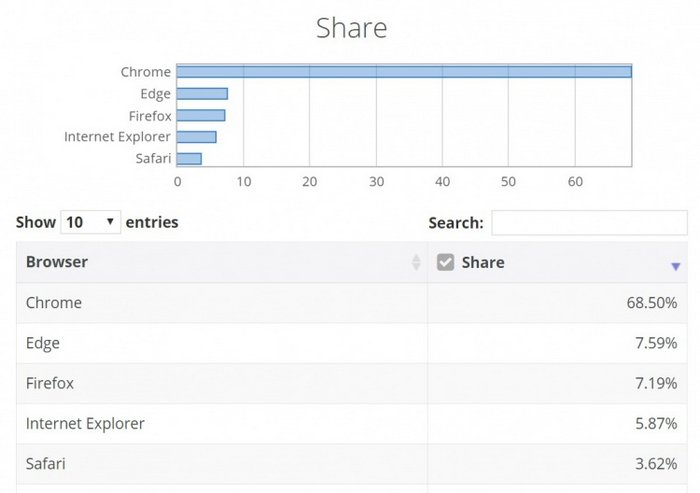This screenshot has height=493, width=700.
Task: Click the Browser column header
Action: [x=57, y=262]
